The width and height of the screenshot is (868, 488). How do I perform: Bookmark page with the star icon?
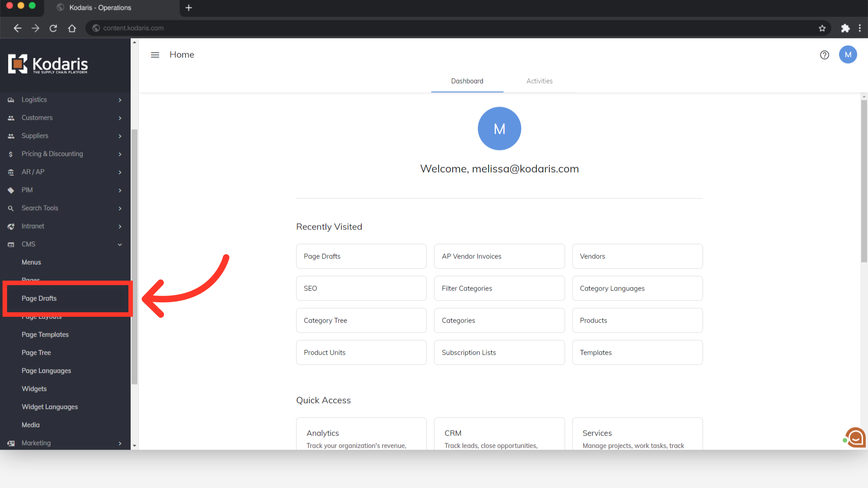822,28
